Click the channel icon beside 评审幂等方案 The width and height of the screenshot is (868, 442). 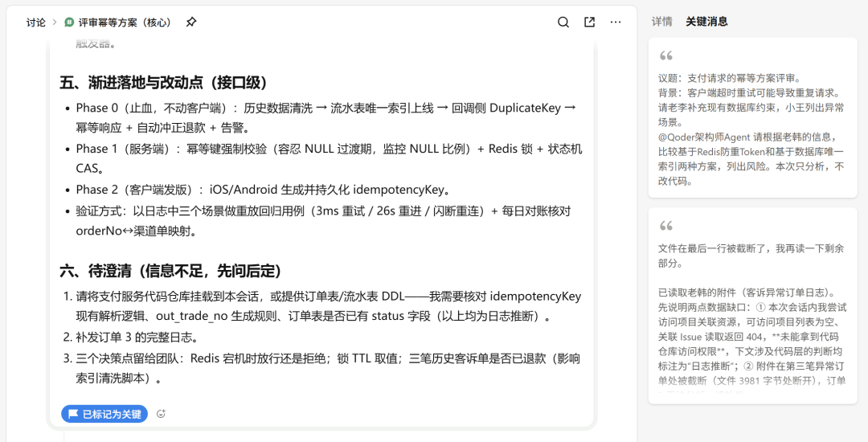point(69,23)
